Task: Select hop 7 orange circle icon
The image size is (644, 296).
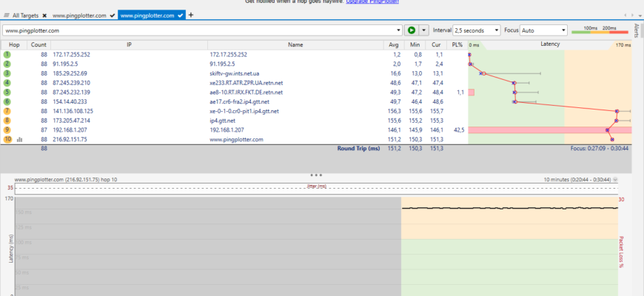Action: click(x=7, y=111)
